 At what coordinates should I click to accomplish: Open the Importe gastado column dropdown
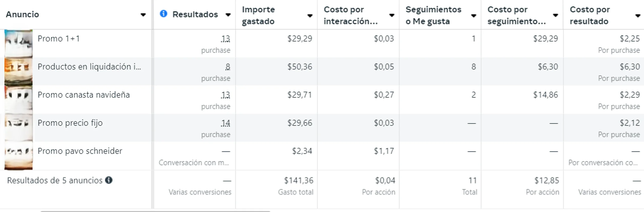tap(310, 16)
